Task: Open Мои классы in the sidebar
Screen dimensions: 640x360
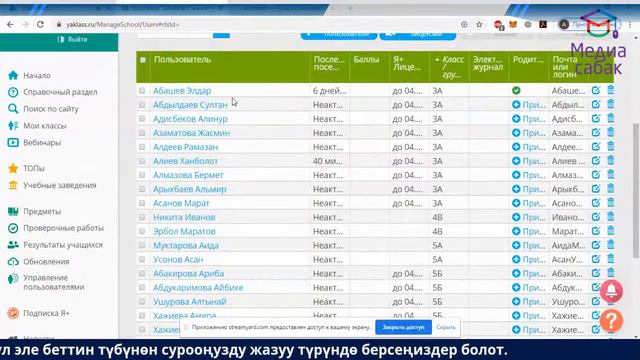Action: [45, 126]
